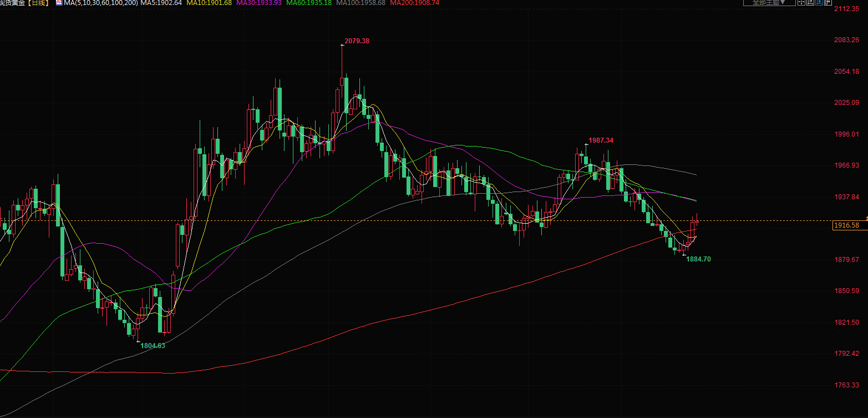This screenshot has width=868, height=418.
Task: Select the MA5:1902.64 legend value
Action: tap(161, 3)
